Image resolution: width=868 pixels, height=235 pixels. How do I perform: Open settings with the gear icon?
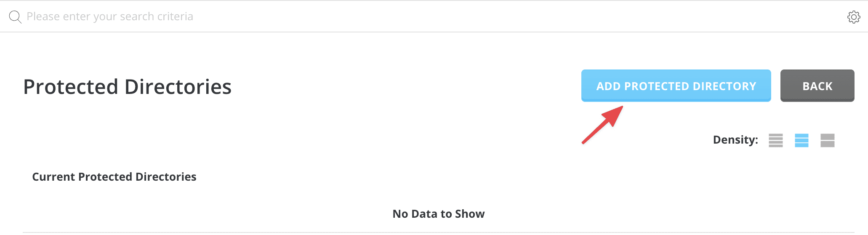pos(853,17)
